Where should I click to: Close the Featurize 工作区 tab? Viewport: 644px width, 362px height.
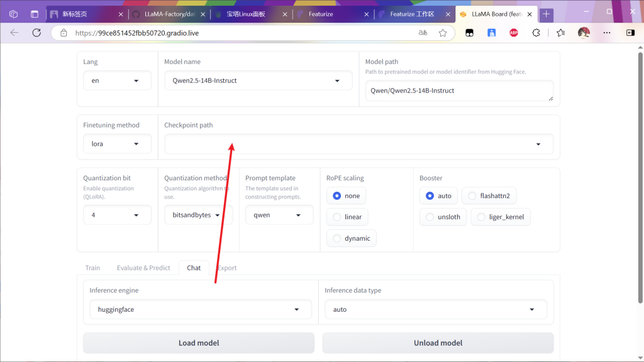tap(448, 14)
